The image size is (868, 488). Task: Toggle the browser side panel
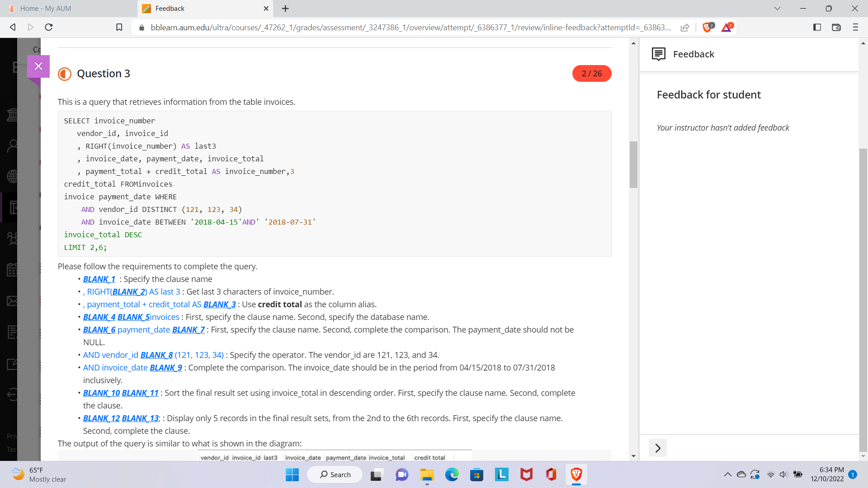(816, 27)
